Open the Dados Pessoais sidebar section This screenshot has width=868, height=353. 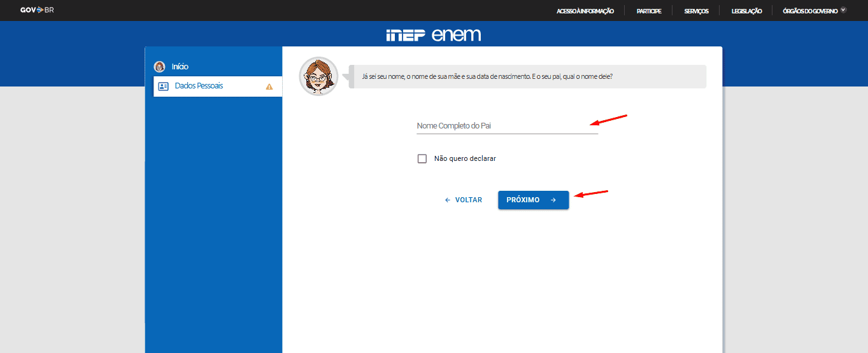coord(199,86)
